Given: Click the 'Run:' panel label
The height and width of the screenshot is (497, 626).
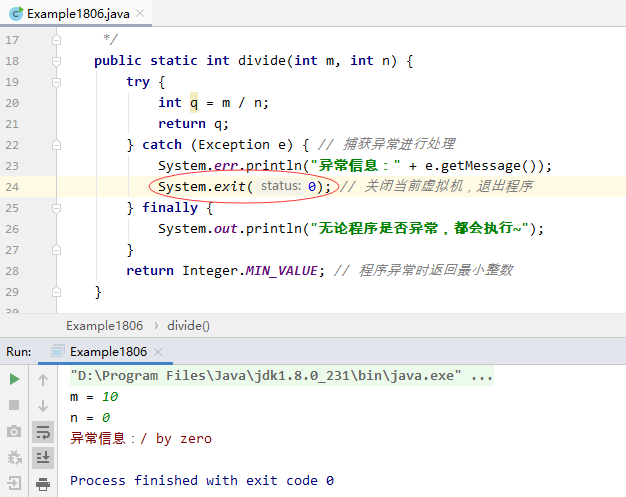Looking at the screenshot, I should [x=18, y=352].
